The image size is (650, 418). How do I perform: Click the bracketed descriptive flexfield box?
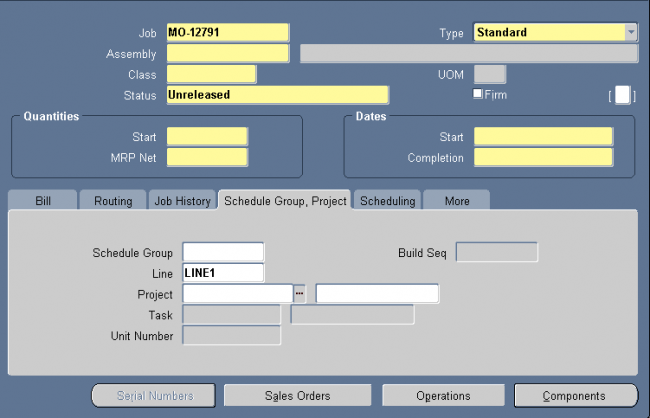(x=622, y=95)
